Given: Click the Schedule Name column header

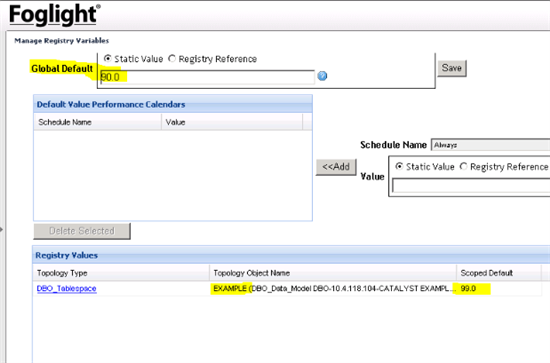Looking at the screenshot, I should click(98, 122).
